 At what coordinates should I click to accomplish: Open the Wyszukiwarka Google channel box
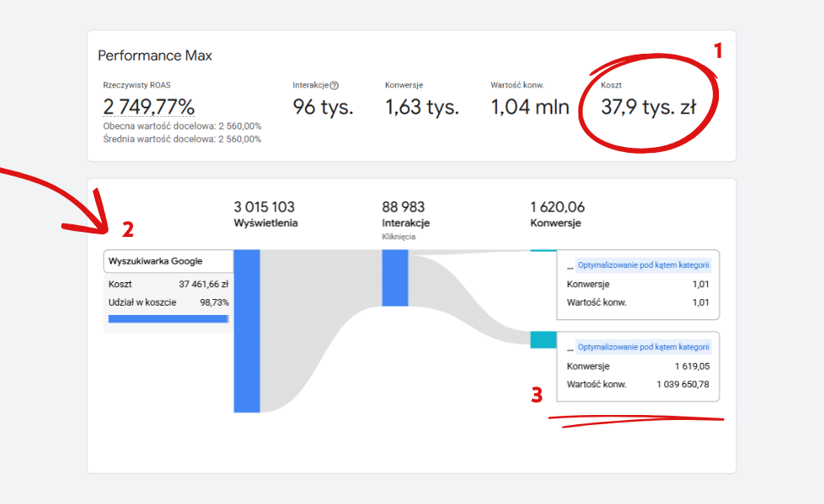[x=167, y=261]
